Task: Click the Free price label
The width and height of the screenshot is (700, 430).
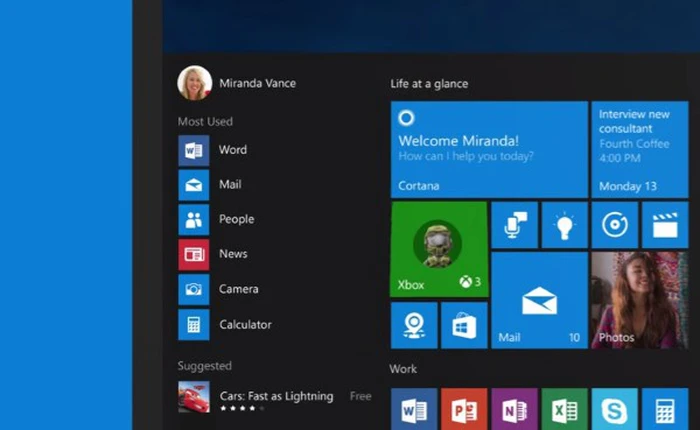Action: click(x=361, y=396)
